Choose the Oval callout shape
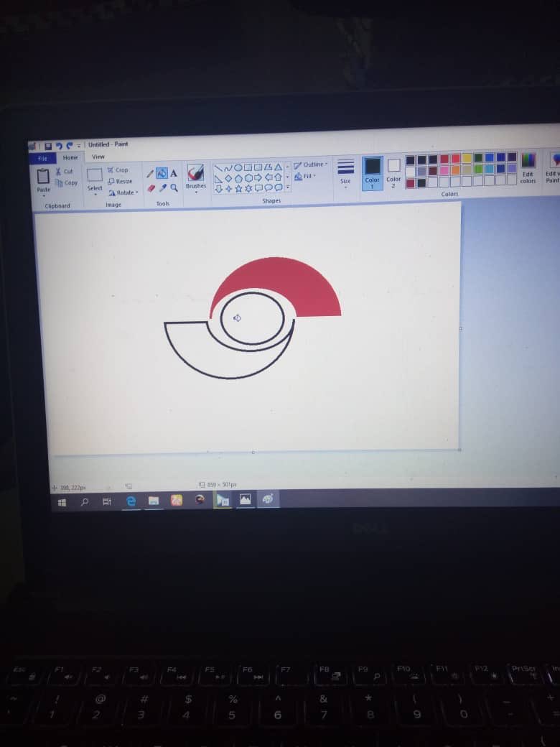This screenshot has height=747, width=560. click(x=269, y=187)
